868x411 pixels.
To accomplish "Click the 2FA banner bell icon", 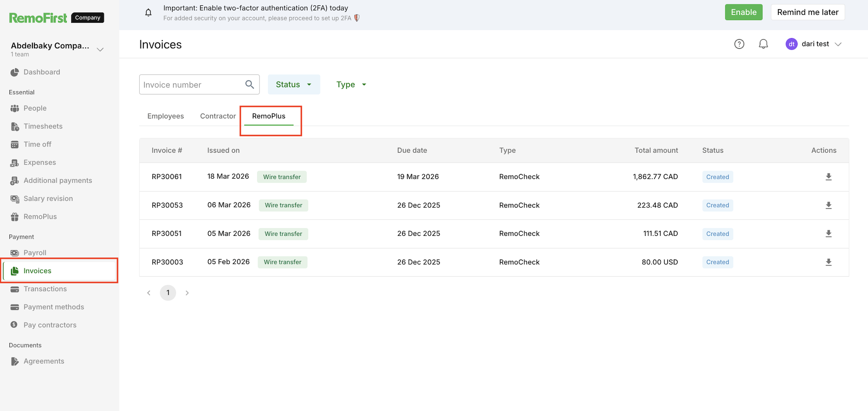I will coord(148,13).
